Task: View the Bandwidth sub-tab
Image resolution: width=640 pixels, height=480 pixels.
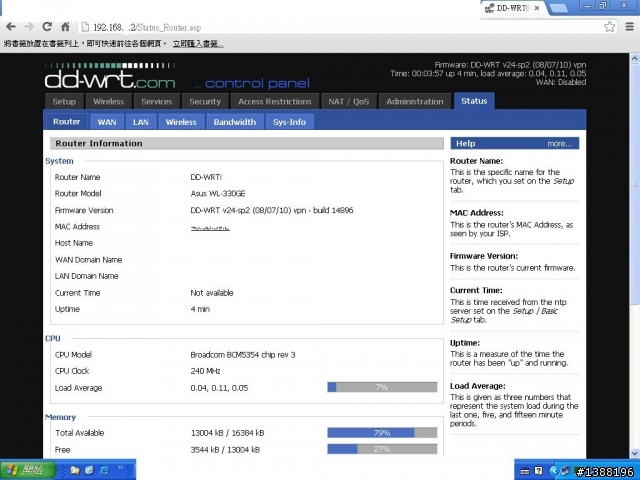Action: coord(235,122)
